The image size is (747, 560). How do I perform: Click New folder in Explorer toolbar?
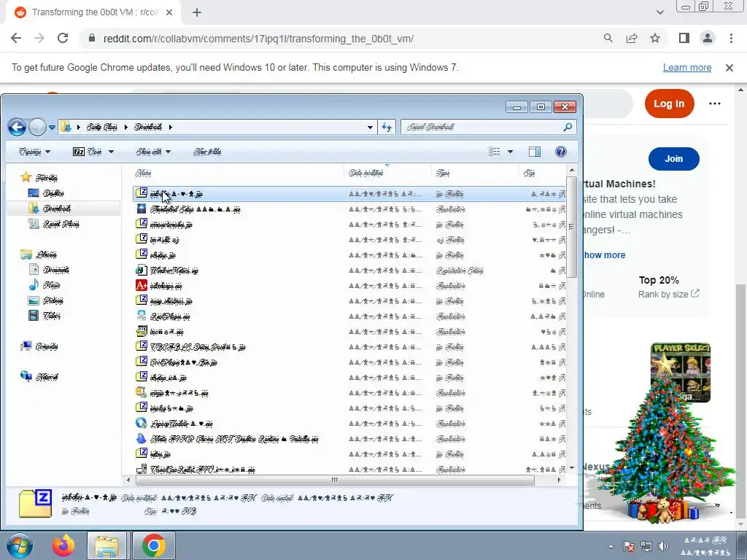point(207,152)
